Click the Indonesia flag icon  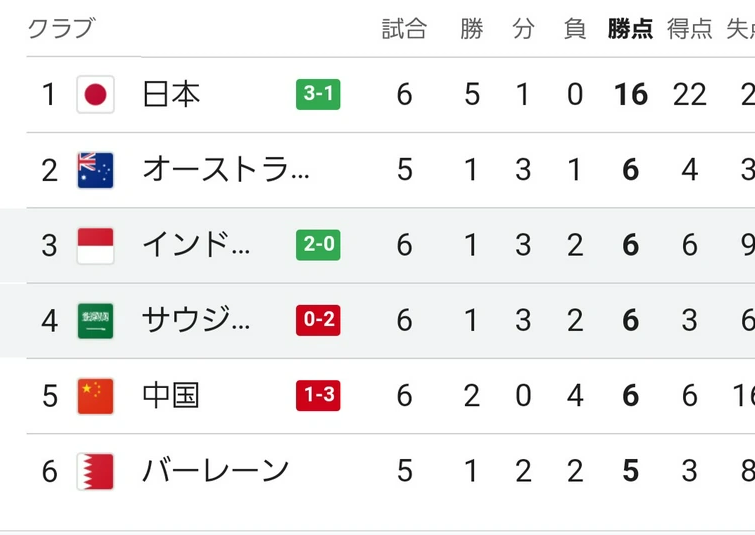[x=96, y=245]
